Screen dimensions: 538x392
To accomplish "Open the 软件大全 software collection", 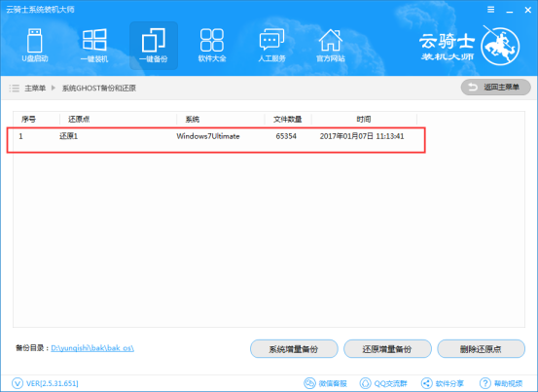I will tap(212, 46).
